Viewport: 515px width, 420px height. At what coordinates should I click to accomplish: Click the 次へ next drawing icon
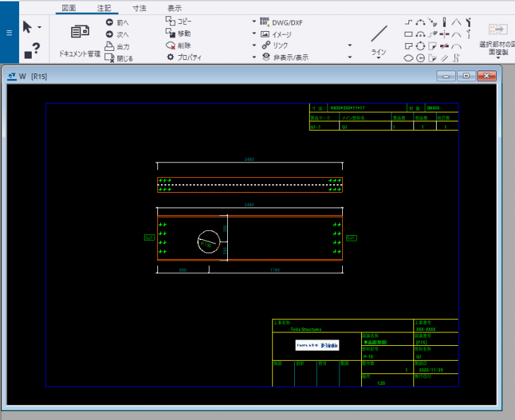[x=110, y=34]
